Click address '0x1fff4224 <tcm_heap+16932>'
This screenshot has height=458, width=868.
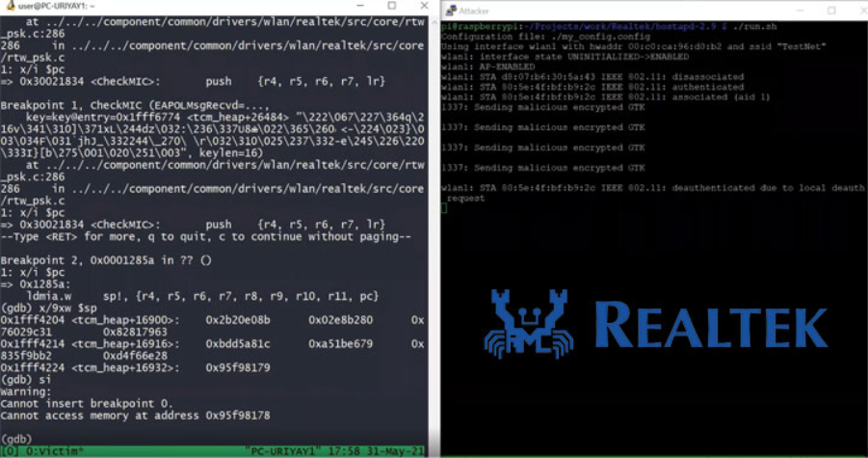point(90,367)
